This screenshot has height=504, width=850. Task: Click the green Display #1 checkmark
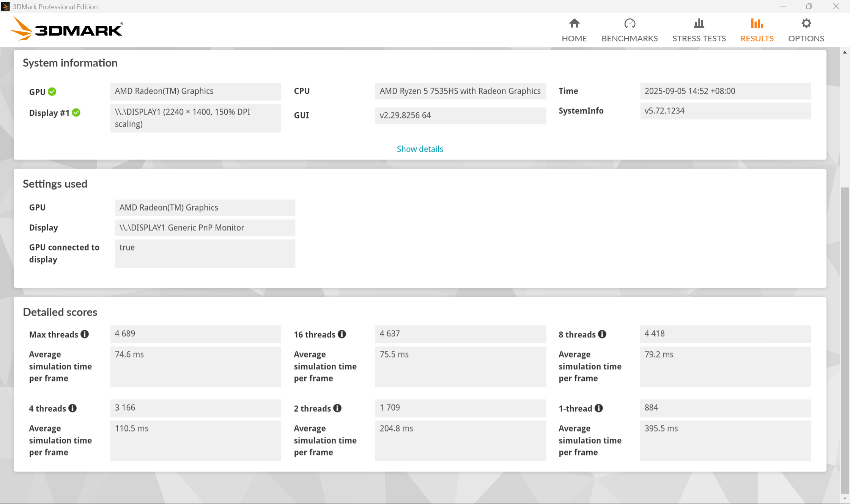(x=76, y=113)
